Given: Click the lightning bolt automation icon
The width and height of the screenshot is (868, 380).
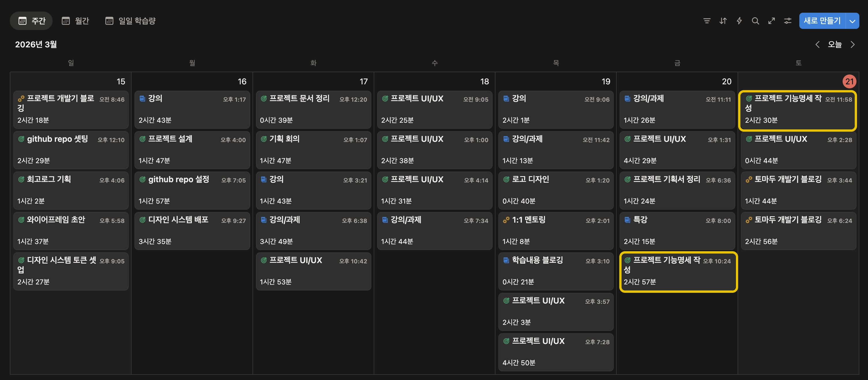Looking at the screenshot, I should click(739, 21).
